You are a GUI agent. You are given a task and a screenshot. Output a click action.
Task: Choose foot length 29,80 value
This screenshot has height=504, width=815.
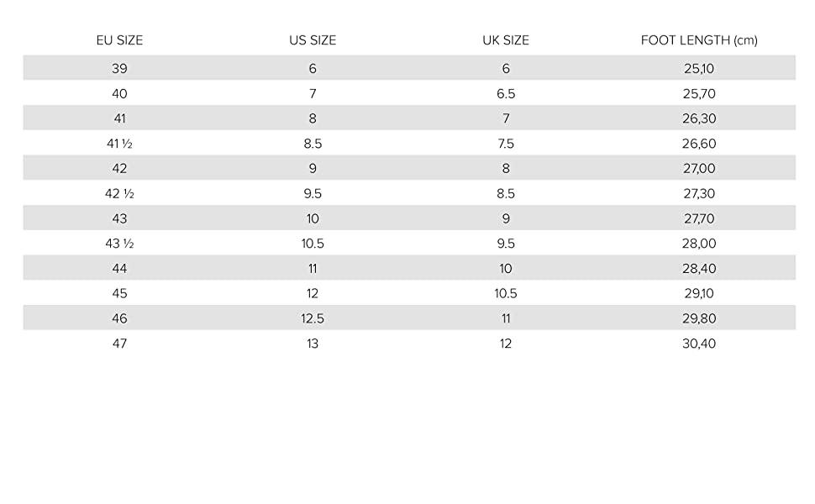[699, 318]
